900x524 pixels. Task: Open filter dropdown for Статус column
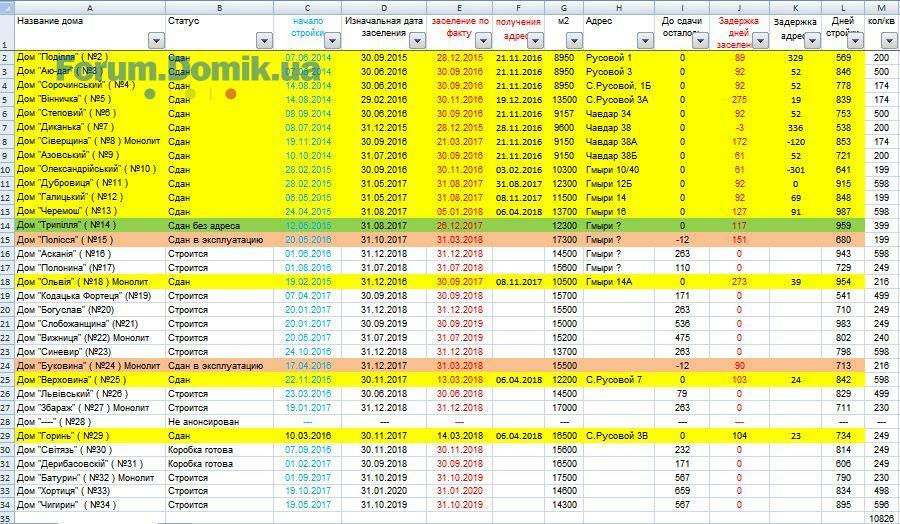point(264,41)
